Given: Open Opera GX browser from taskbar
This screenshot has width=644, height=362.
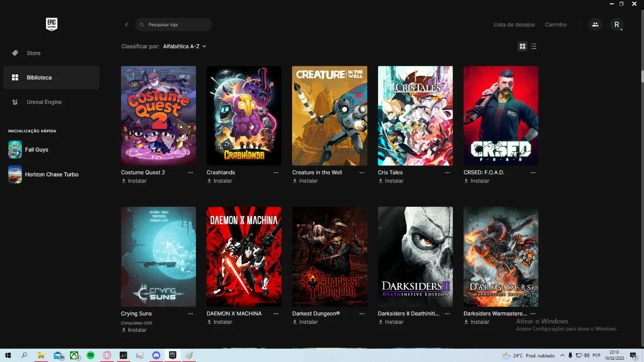Looking at the screenshot, I should point(107,355).
